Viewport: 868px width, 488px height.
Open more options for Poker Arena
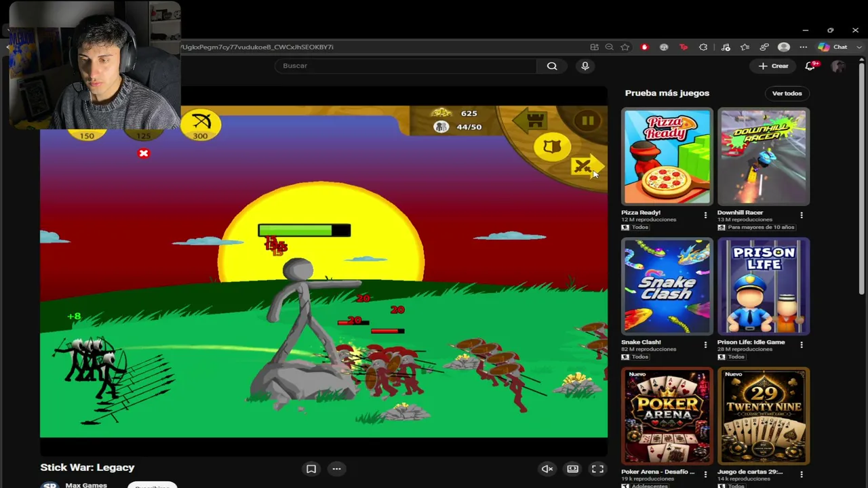[705, 474]
